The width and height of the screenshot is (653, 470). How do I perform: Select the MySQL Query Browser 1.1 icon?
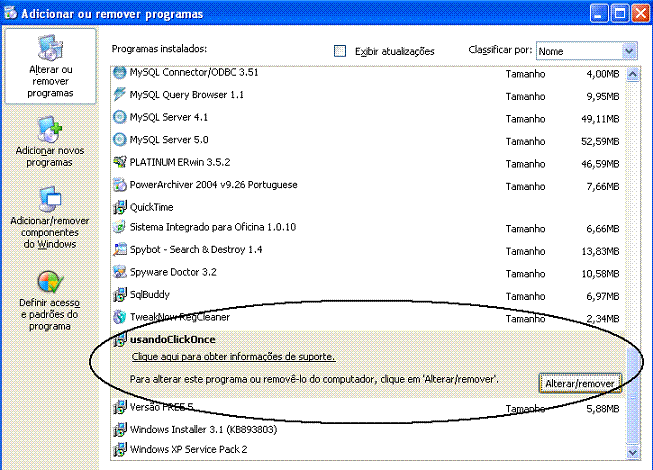click(x=120, y=94)
